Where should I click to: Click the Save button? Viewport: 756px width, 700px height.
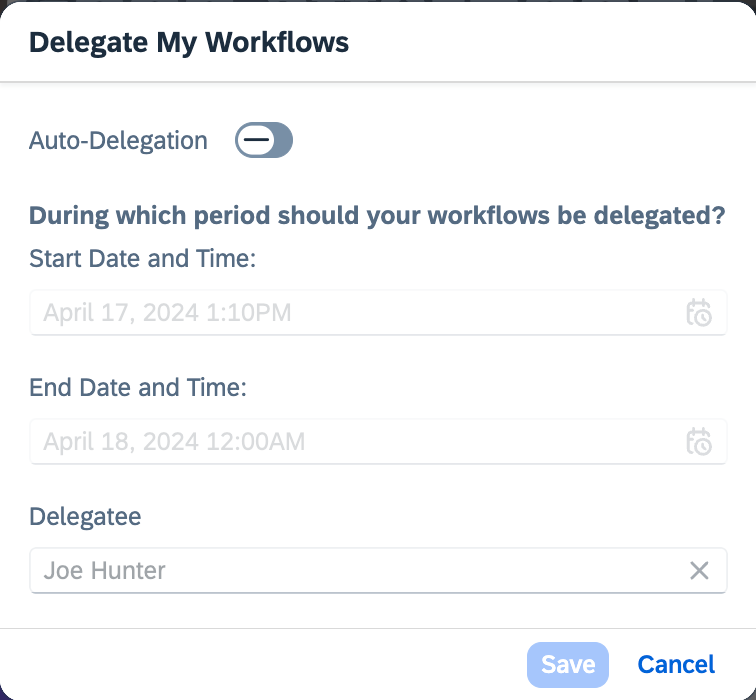[x=567, y=664]
